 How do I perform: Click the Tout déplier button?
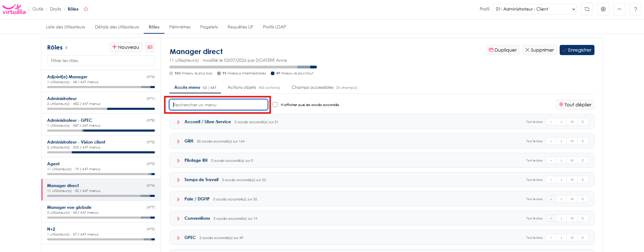coord(575,105)
